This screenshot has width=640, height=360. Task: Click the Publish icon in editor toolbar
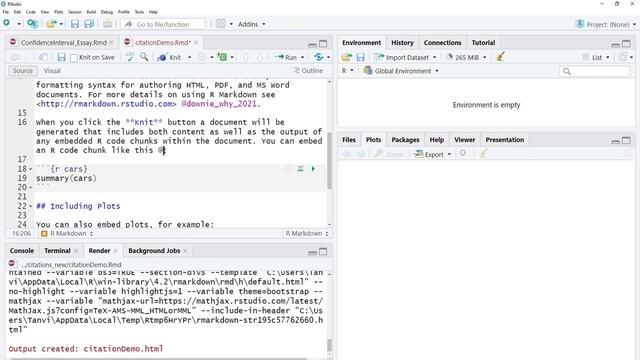319,57
